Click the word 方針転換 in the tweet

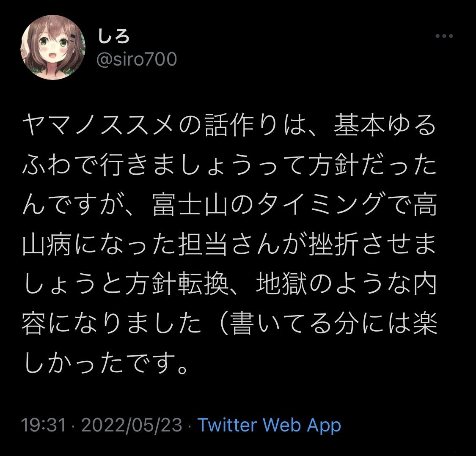pyautogui.click(x=177, y=284)
